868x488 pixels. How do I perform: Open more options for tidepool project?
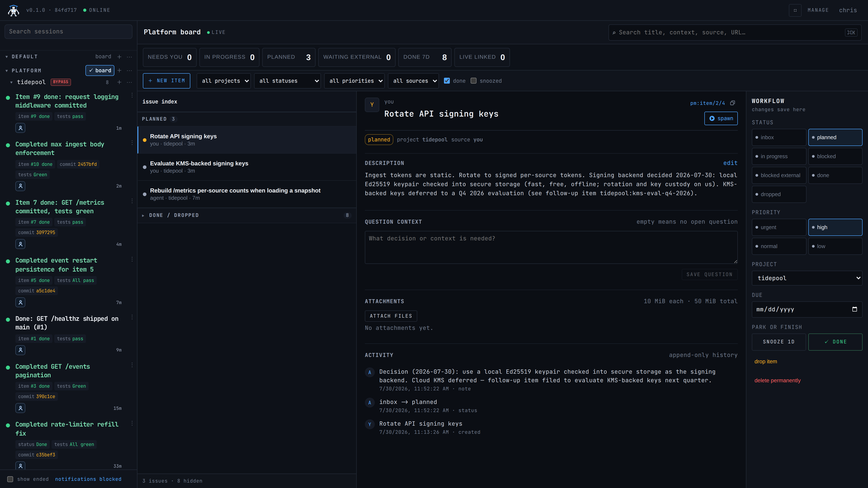tap(129, 82)
